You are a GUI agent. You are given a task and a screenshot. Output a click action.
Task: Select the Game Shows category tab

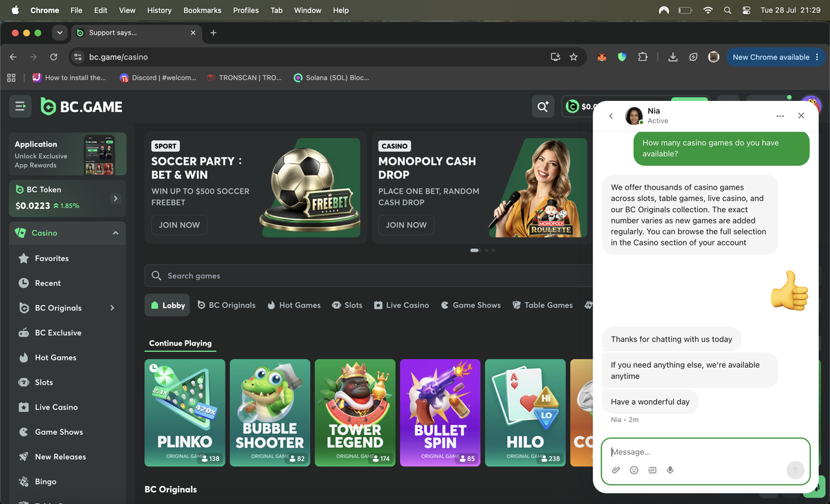(x=470, y=305)
